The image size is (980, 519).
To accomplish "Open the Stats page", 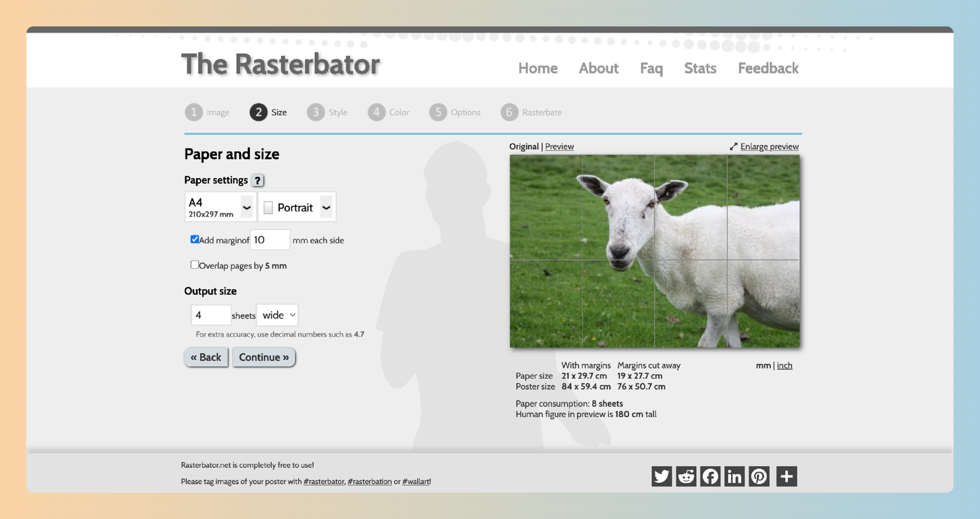I will 700,68.
